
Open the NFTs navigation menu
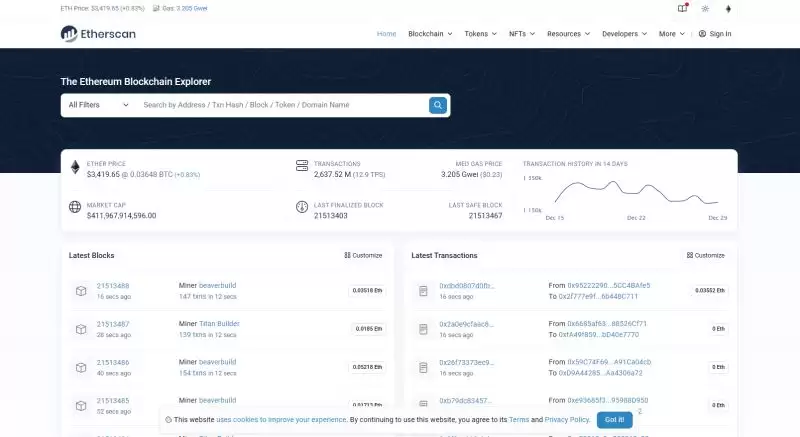(x=522, y=34)
